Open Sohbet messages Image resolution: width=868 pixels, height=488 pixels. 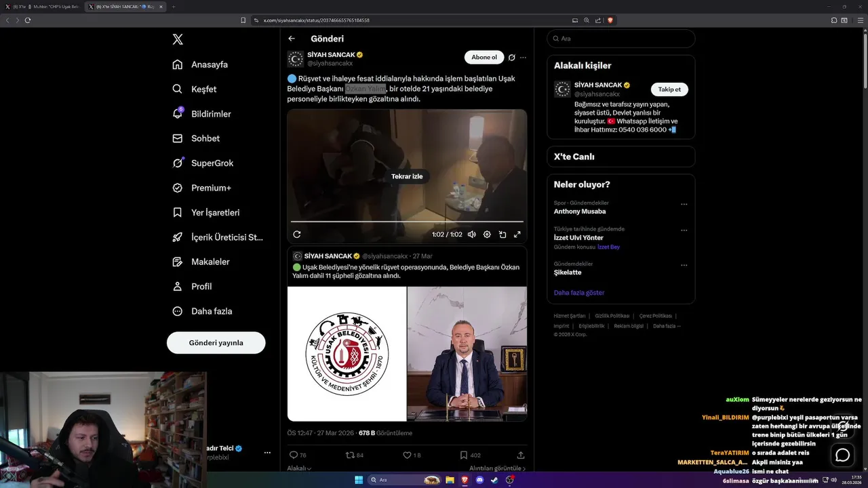196,138
